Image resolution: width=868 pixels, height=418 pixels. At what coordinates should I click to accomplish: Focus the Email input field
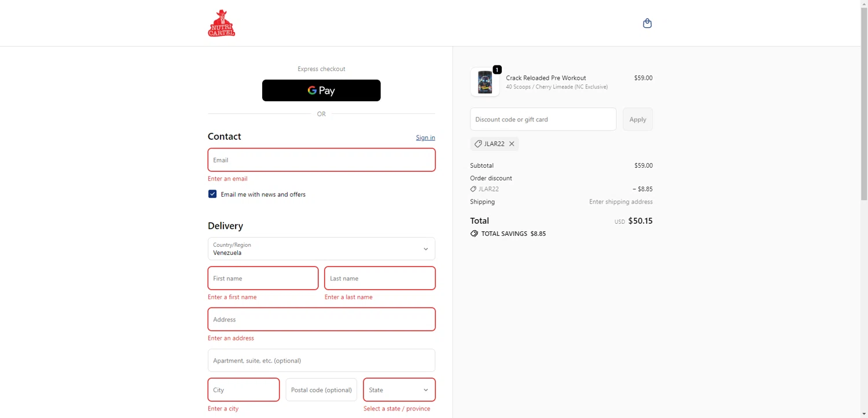pyautogui.click(x=322, y=160)
